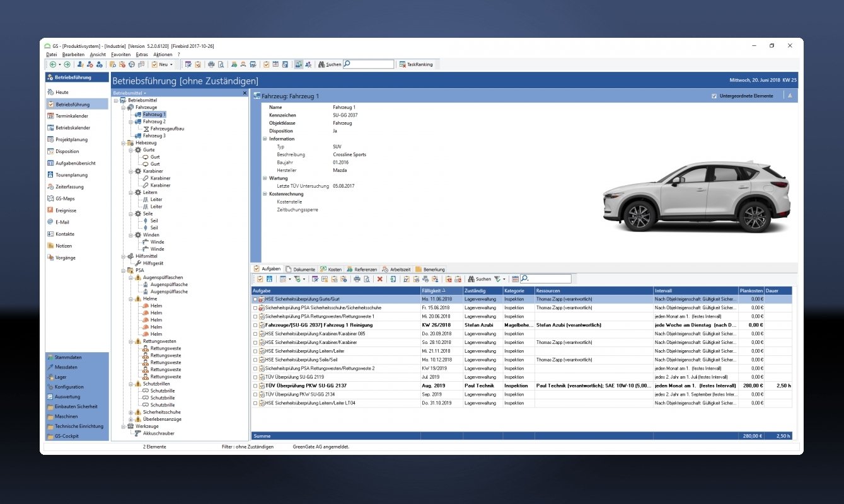Toggle the Untergeordnete Elemente checkbox
The width and height of the screenshot is (844, 504).
(x=714, y=96)
